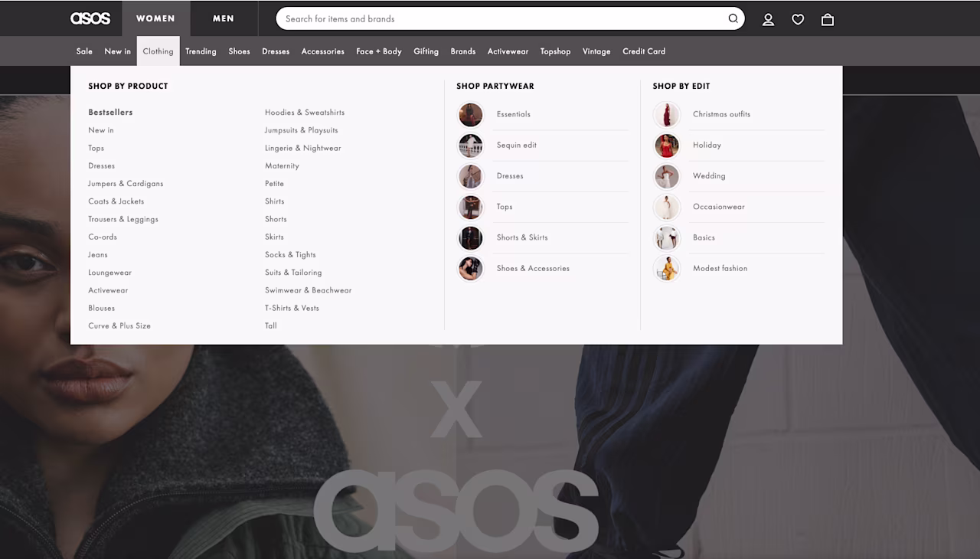
Task: Open the shopping bag icon
Action: pyautogui.click(x=828, y=19)
